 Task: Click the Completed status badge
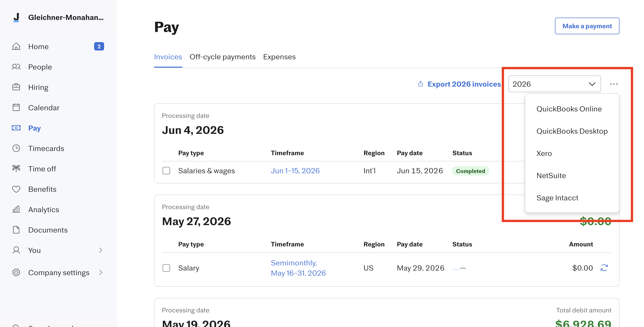(470, 171)
